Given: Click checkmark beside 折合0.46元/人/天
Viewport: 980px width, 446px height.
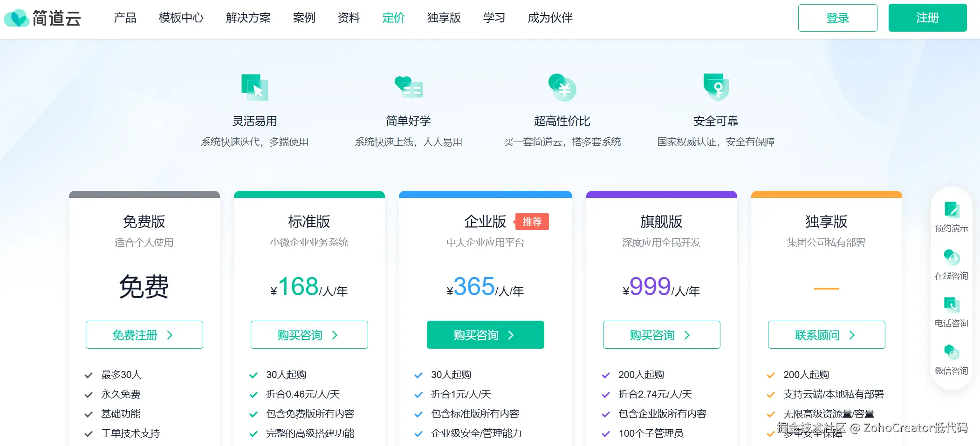Looking at the screenshot, I should coord(254,395).
